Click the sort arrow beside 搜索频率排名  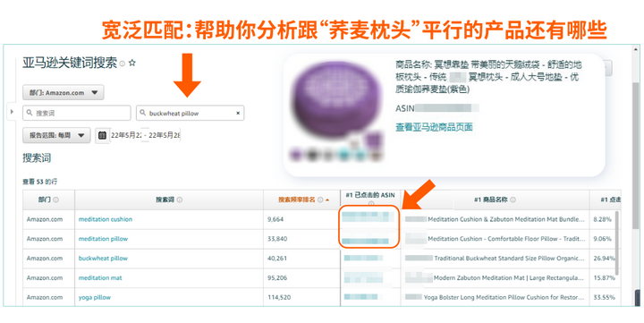click(327, 200)
